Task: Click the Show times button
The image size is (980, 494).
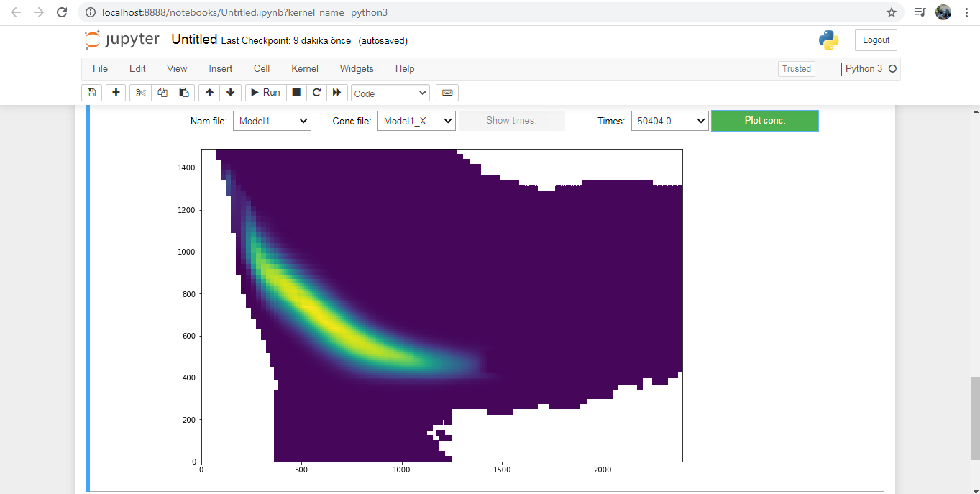Action: (x=512, y=121)
